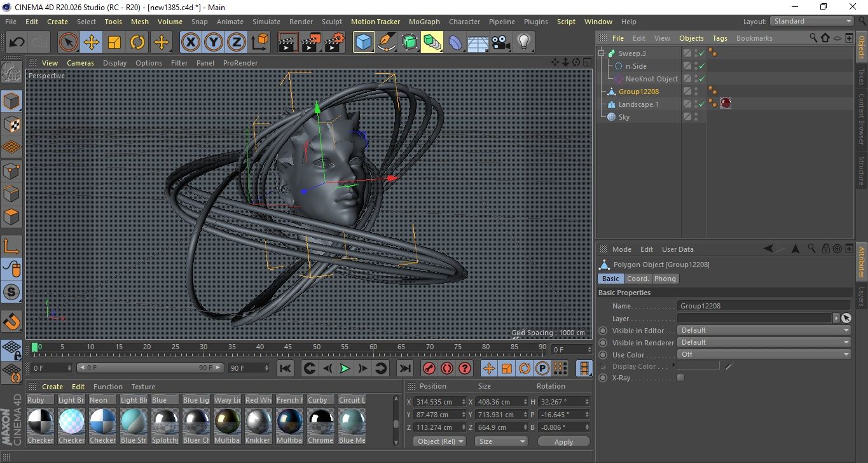The image size is (868, 463).
Task: Activate the Move tool
Action: point(92,43)
